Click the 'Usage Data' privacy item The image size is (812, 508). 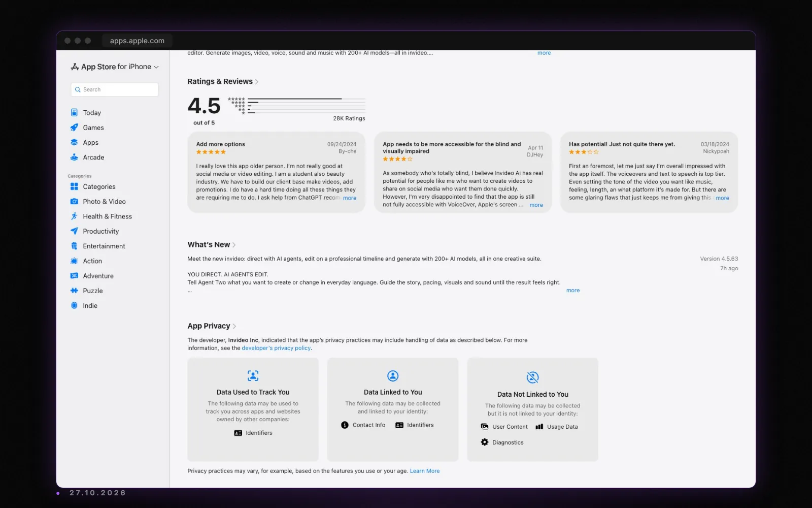[557, 427]
